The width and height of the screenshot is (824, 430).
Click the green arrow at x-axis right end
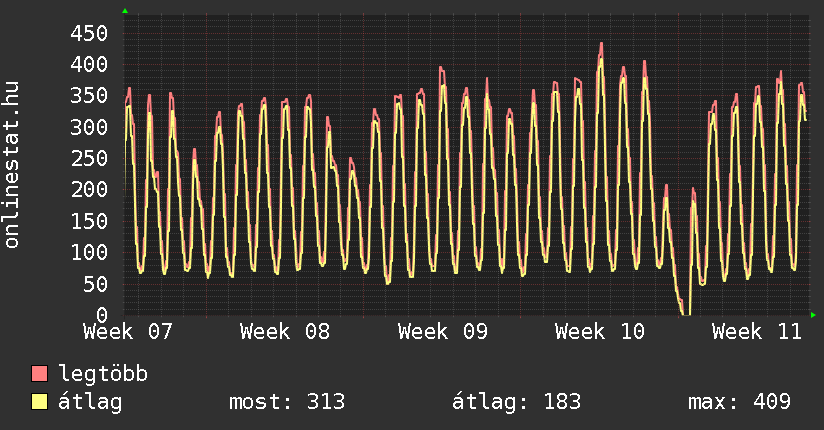pyautogui.click(x=814, y=315)
